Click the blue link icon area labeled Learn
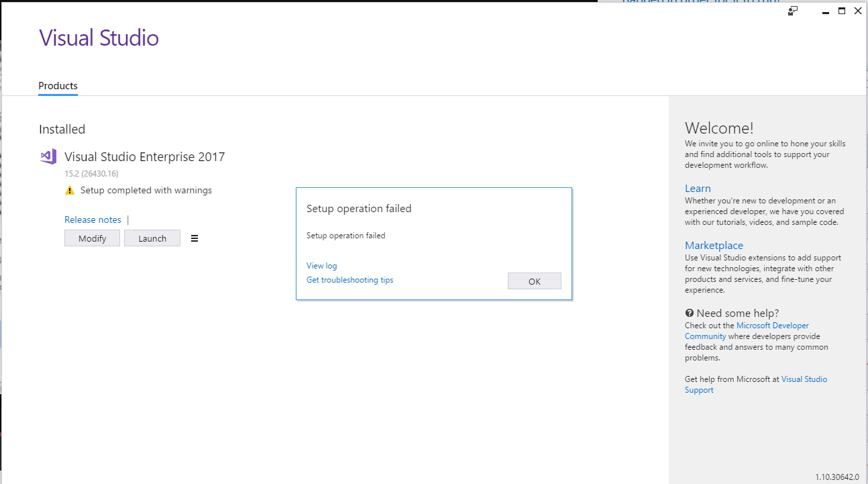Image resolution: width=868 pixels, height=484 pixels. (x=698, y=188)
